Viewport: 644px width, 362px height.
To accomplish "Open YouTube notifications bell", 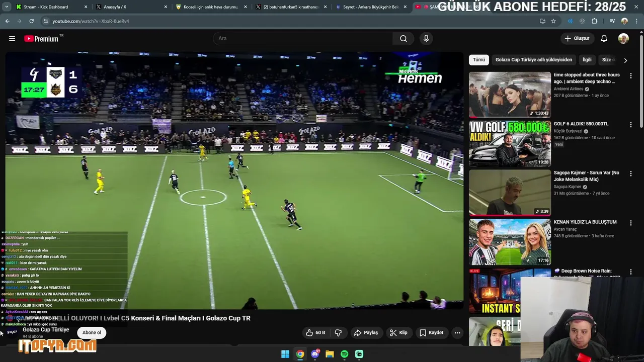I will click(x=604, y=39).
